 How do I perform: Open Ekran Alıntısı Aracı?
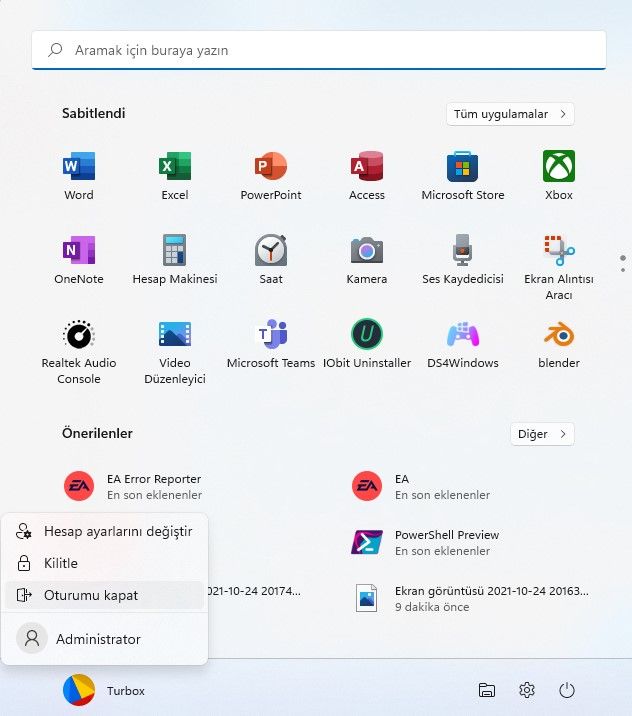(558, 267)
